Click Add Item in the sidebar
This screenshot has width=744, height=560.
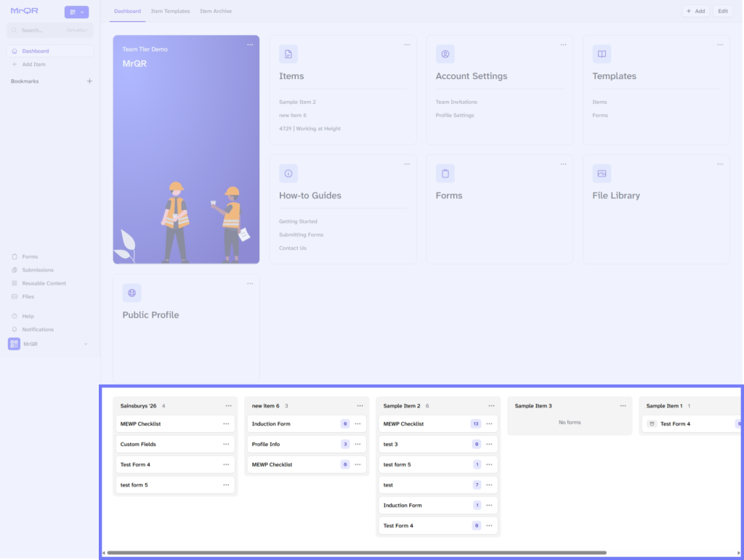(x=33, y=64)
